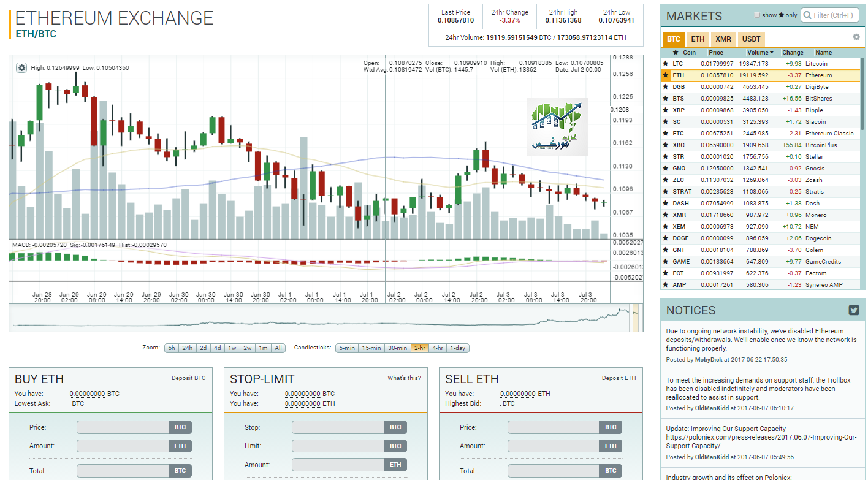
Task: Sort markets by Volume column
Action: pos(760,53)
